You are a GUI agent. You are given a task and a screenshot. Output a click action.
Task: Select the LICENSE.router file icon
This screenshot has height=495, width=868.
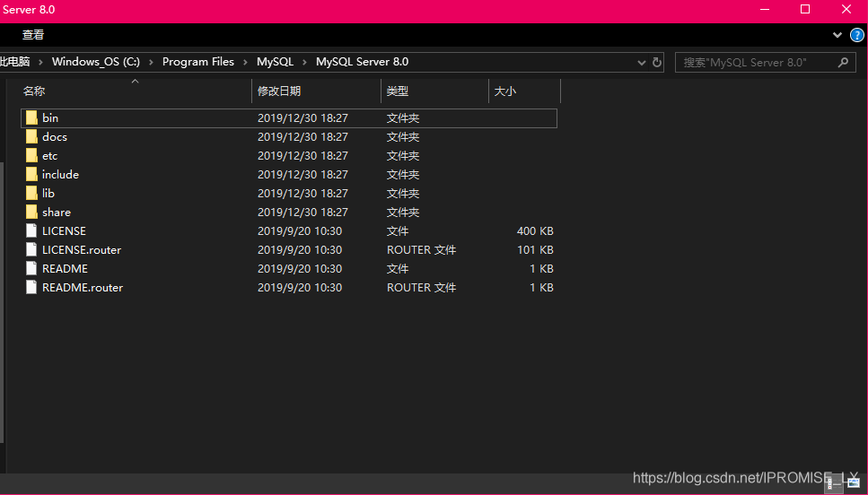click(31, 249)
